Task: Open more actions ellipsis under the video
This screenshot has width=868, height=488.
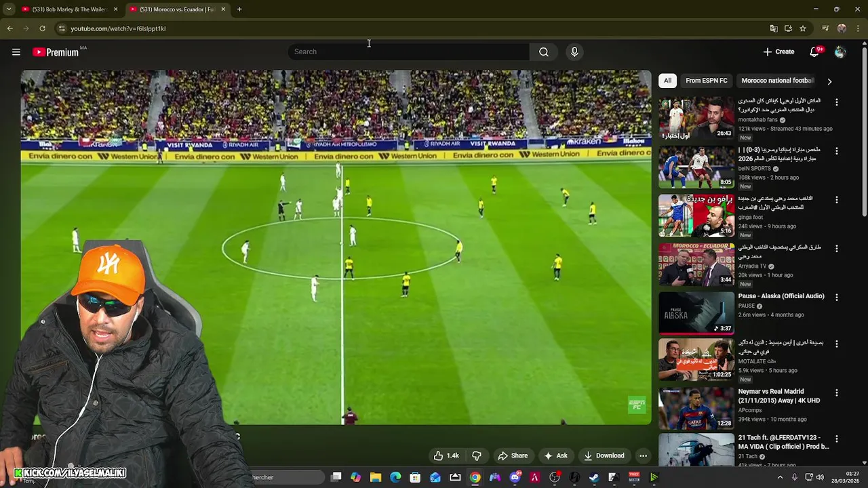Action: click(643, 455)
